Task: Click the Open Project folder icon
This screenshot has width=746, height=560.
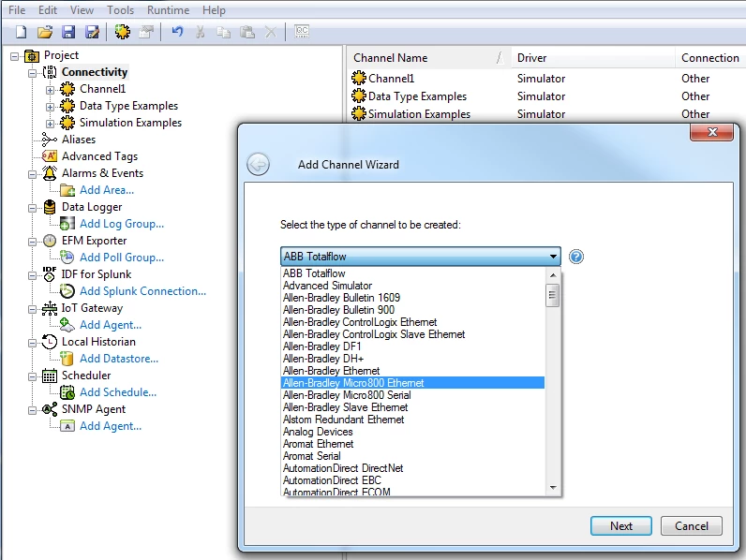Action: click(x=45, y=32)
